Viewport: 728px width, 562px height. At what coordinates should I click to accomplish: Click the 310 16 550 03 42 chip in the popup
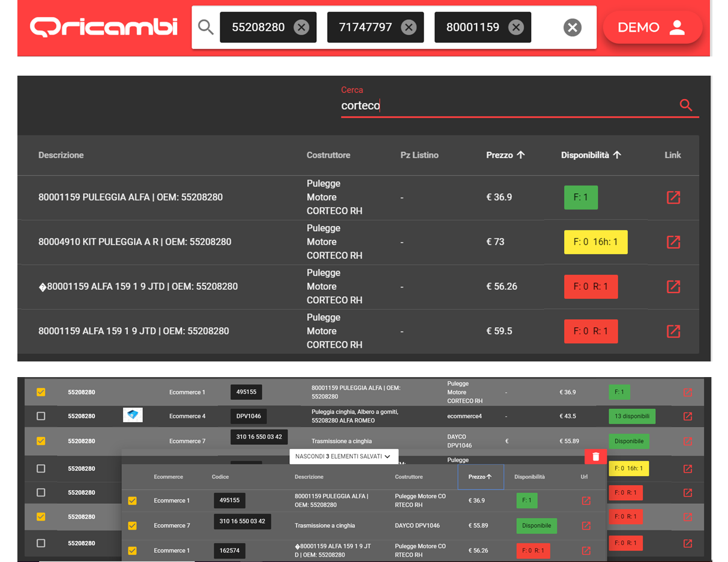click(242, 521)
